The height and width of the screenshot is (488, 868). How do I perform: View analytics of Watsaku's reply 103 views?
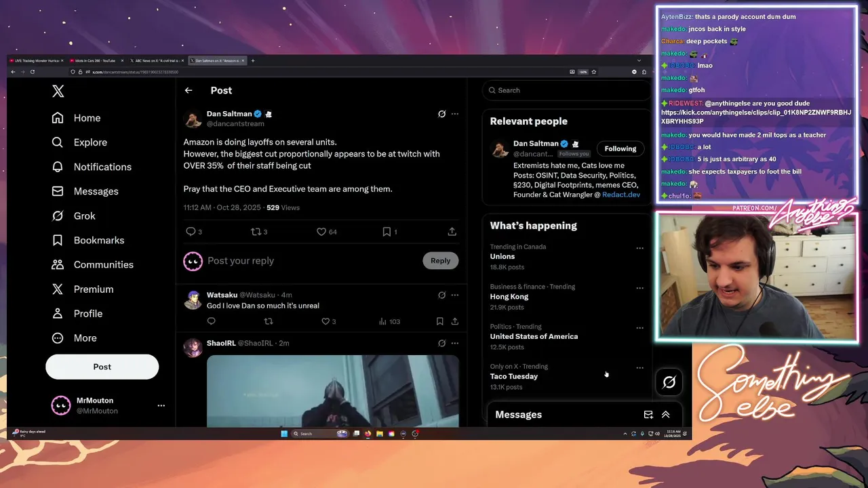389,321
